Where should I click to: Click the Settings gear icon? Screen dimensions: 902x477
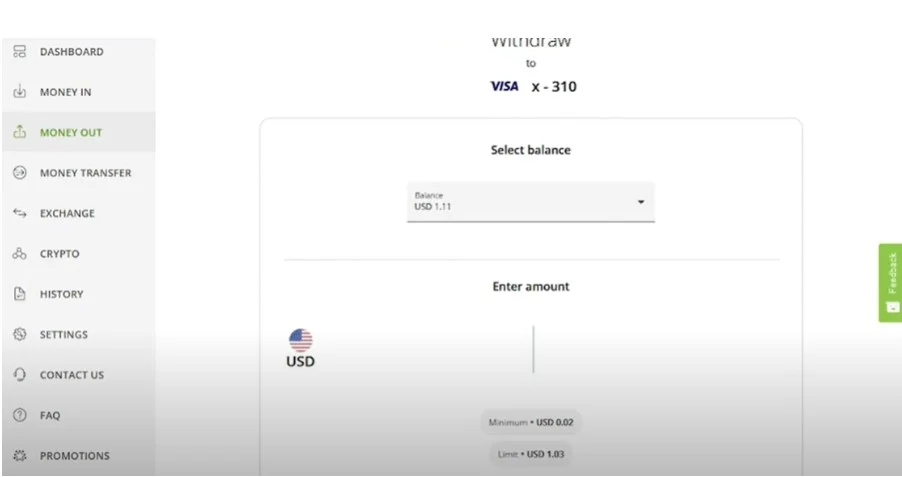[x=19, y=335]
